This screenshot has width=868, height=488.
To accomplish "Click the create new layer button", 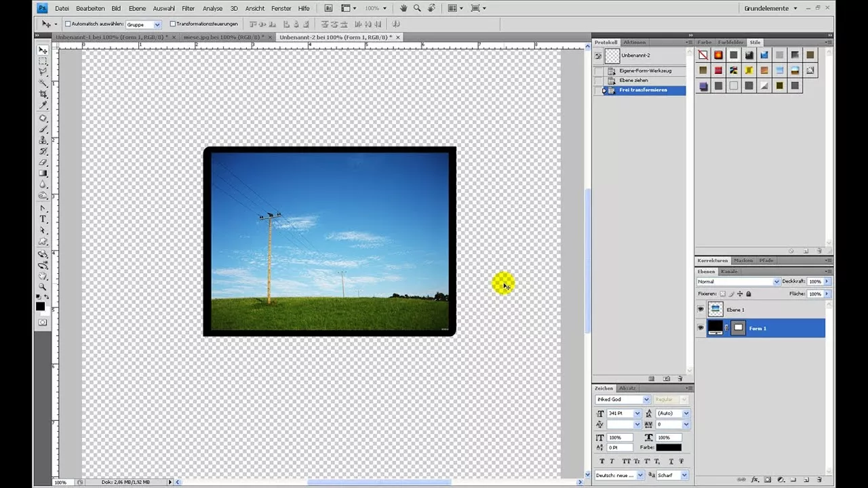I will [x=806, y=479].
